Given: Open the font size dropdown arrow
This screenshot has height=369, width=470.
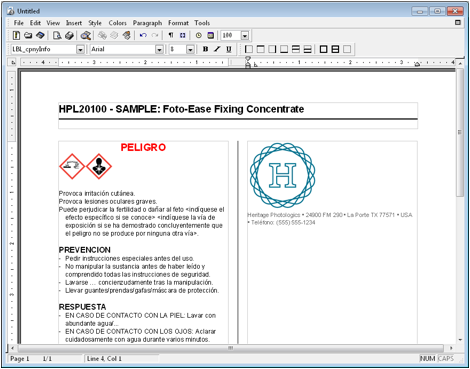Looking at the screenshot, I should [x=190, y=50].
